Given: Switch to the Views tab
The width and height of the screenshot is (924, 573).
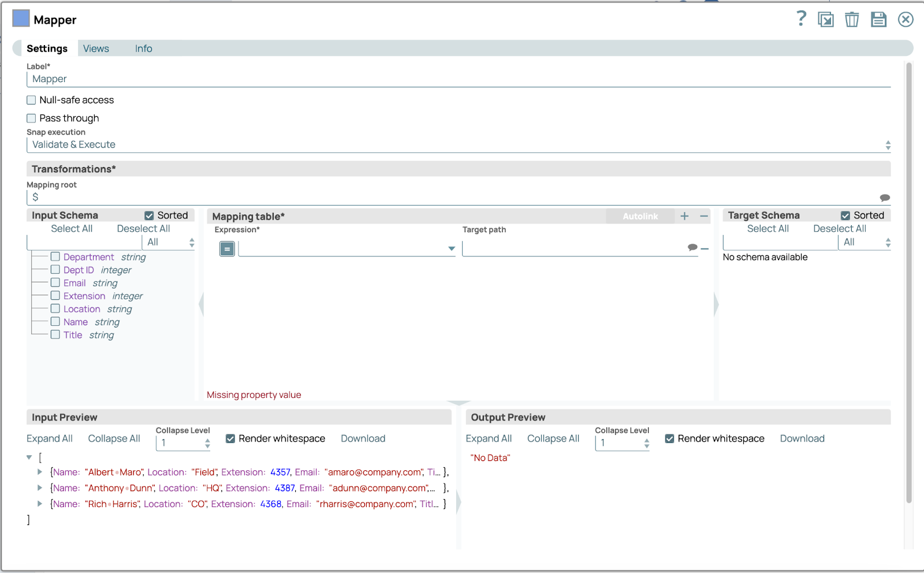Looking at the screenshot, I should click(x=96, y=49).
